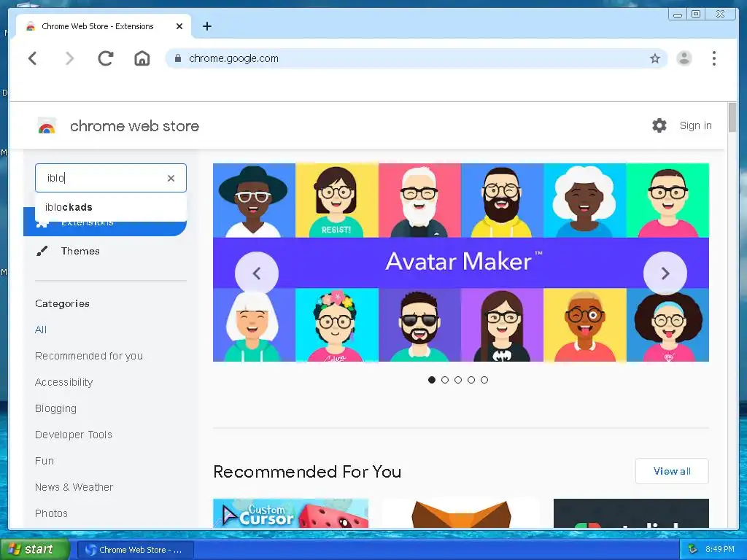Screen dimensions: 747x560
Task: Select the Blogging category
Action: [55, 408]
